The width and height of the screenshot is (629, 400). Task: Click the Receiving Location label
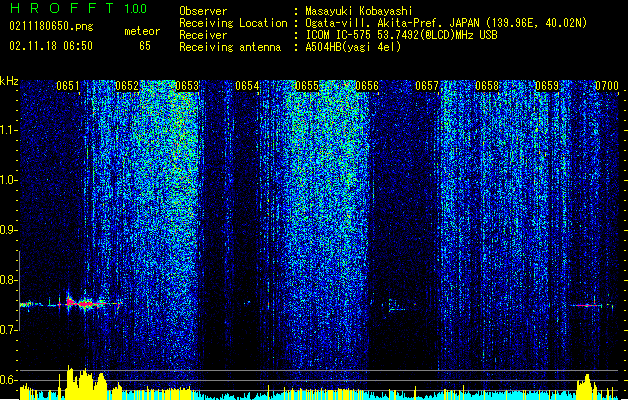(233, 23)
